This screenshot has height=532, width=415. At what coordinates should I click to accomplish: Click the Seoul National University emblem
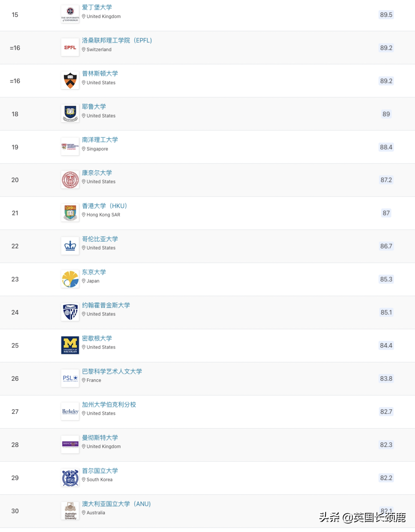(x=70, y=478)
